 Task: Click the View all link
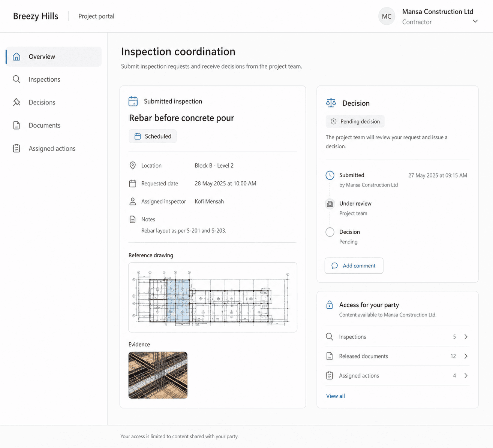coord(336,396)
